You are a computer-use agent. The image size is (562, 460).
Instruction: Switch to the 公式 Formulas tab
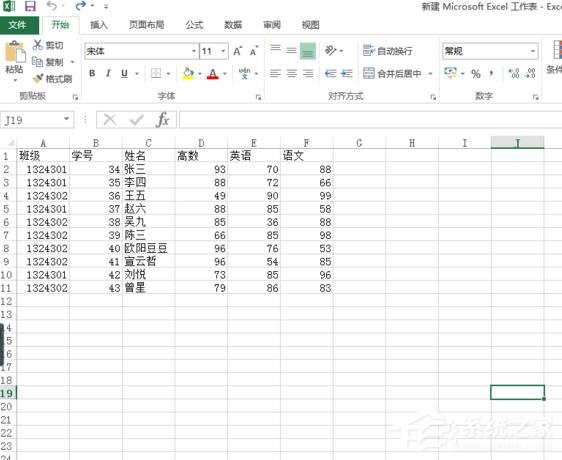[194, 25]
